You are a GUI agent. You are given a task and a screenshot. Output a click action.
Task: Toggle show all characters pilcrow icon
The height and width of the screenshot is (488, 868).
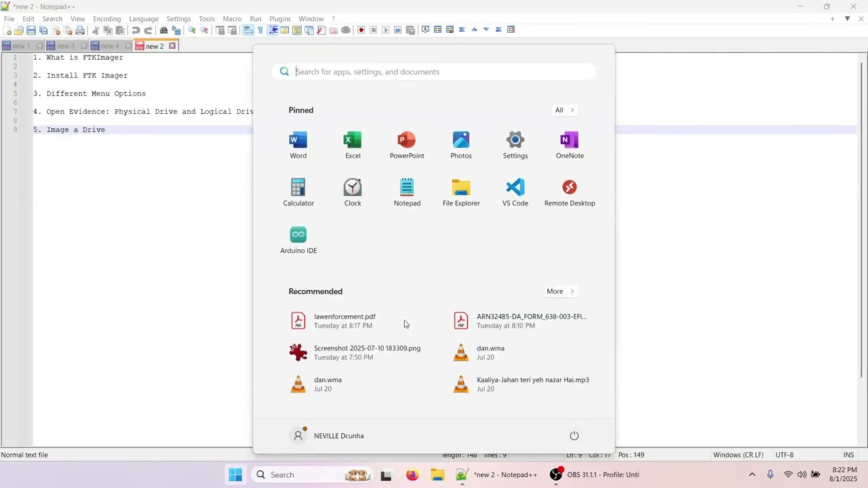coord(260,30)
